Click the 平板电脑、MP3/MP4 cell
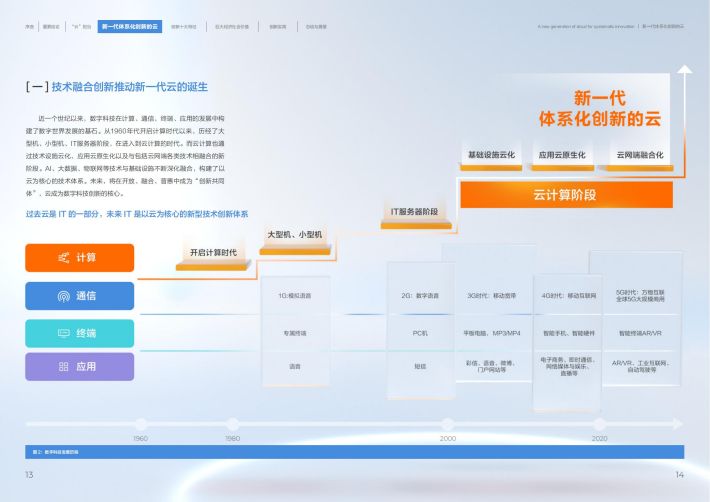The width and height of the screenshot is (710, 502). click(x=492, y=333)
